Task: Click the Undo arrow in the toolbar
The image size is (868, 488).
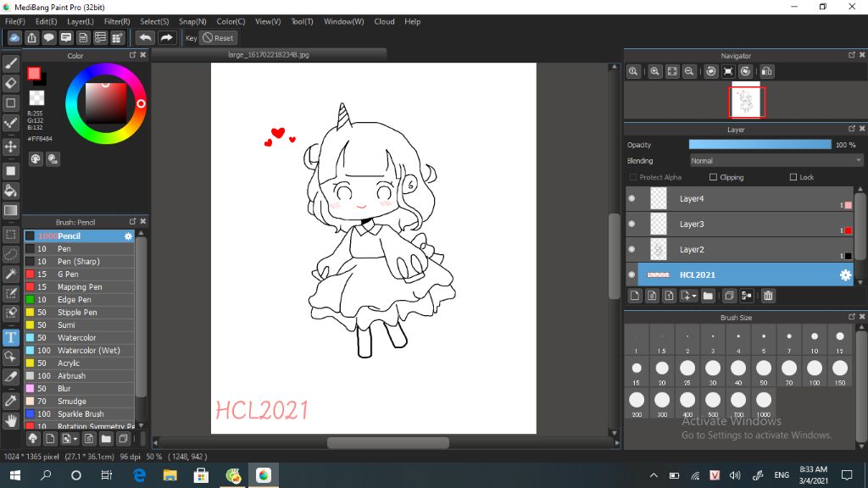Action: (145, 37)
